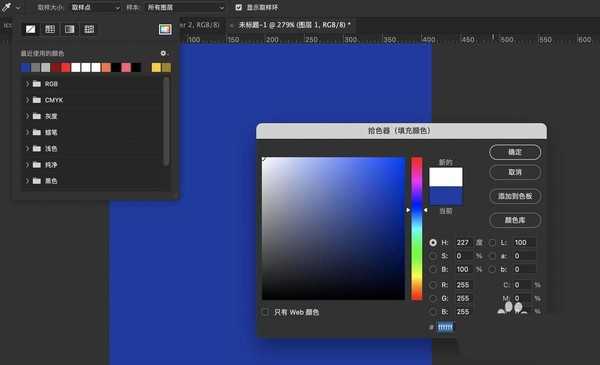Pick the dark red recent swatch
This screenshot has height=365, width=600.
pos(56,68)
